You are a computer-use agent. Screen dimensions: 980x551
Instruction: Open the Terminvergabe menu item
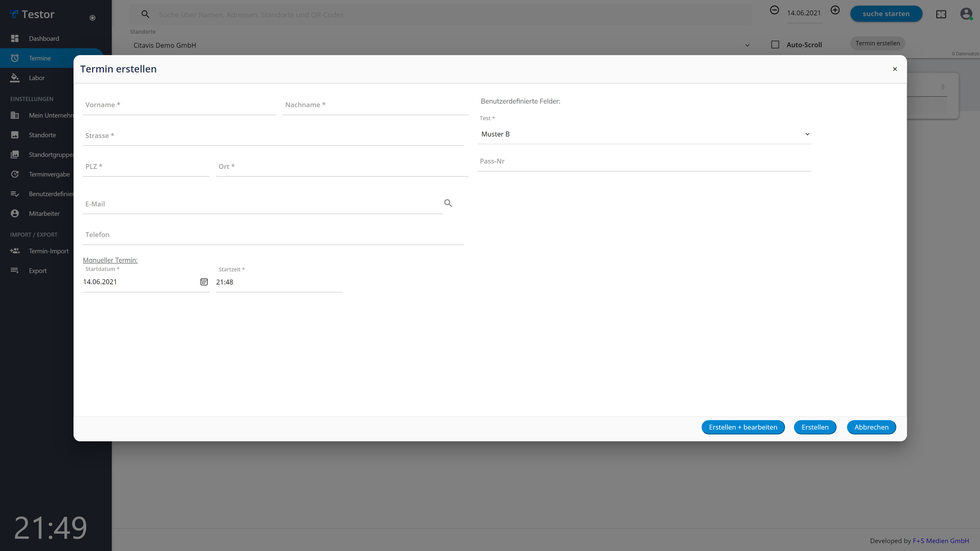click(x=50, y=174)
